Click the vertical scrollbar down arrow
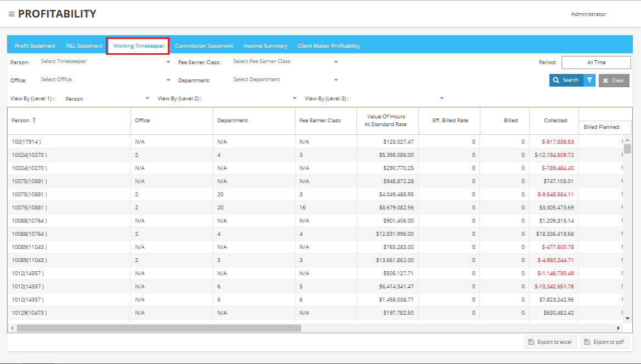Image resolution: width=641 pixels, height=364 pixels. [627, 317]
